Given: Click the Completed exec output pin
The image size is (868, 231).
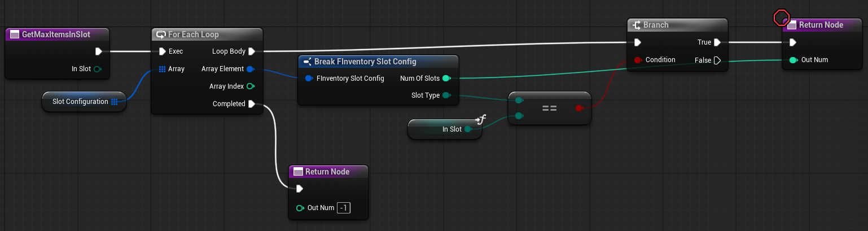Looking at the screenshot, I should pos(251,104).
